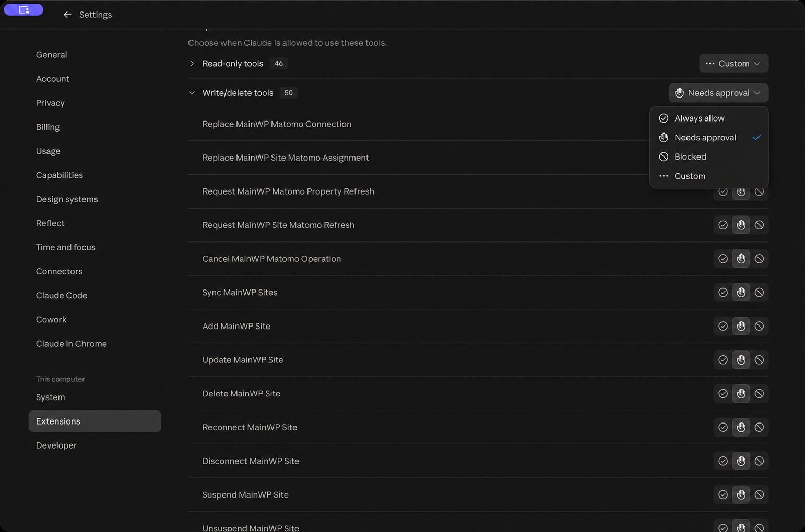Block the Update MainWP Site tool
805x532 pixels.
pos(759,360)
